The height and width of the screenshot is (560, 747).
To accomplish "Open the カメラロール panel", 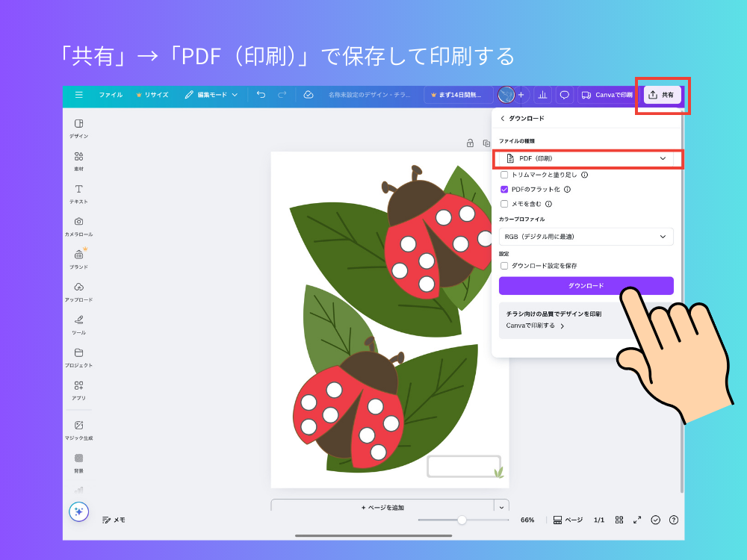I will pyautogui.click(x=78, y=225).
